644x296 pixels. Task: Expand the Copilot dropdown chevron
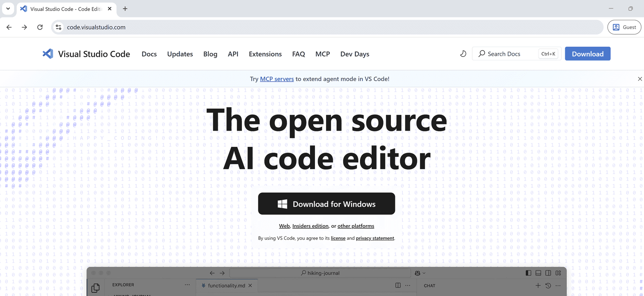pos(424,273)
